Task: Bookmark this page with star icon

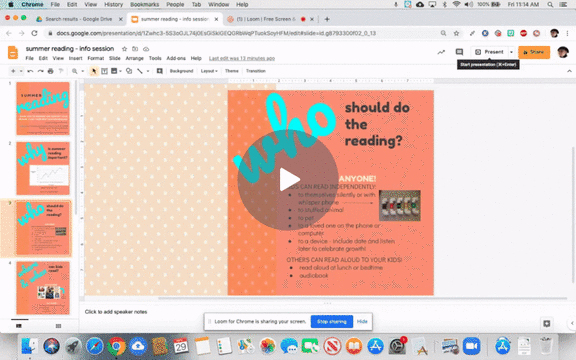Action: point(456,33)
